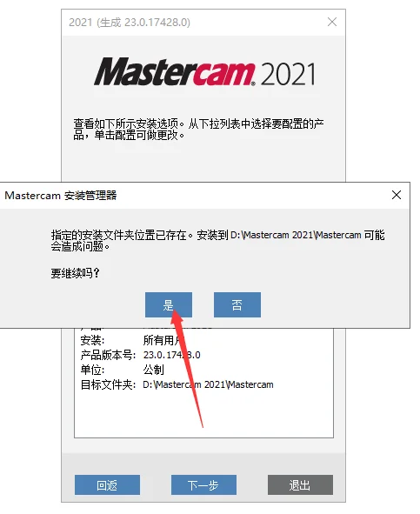Click the 要继续吗? prompt text
420x514 pixels.
click(75, 273)
